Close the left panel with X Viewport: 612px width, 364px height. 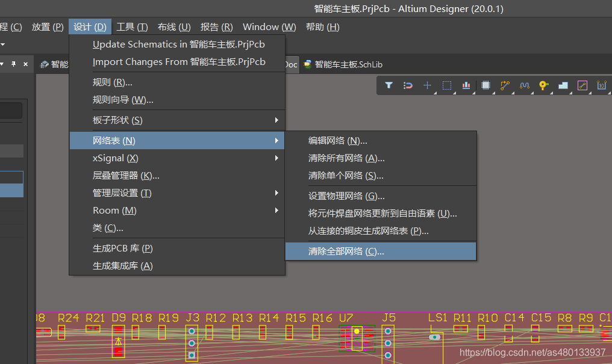pos(25,64)
